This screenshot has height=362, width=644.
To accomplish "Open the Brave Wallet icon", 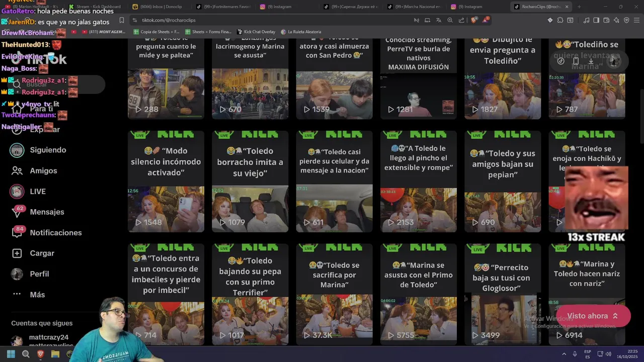I will [606, 20].
